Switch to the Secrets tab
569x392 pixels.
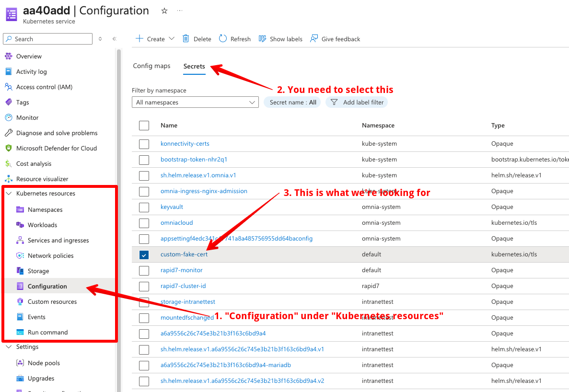(x=194, y=66)
